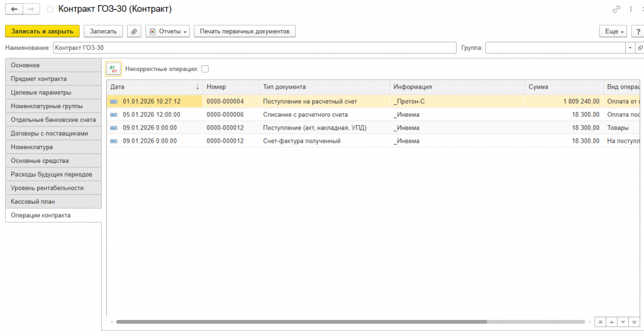Image resolution: width=644 pixels, height=335 pixels.
Task: Jump to first row with list navigation button
Action: pyautogui.click(x=601, y=322)
